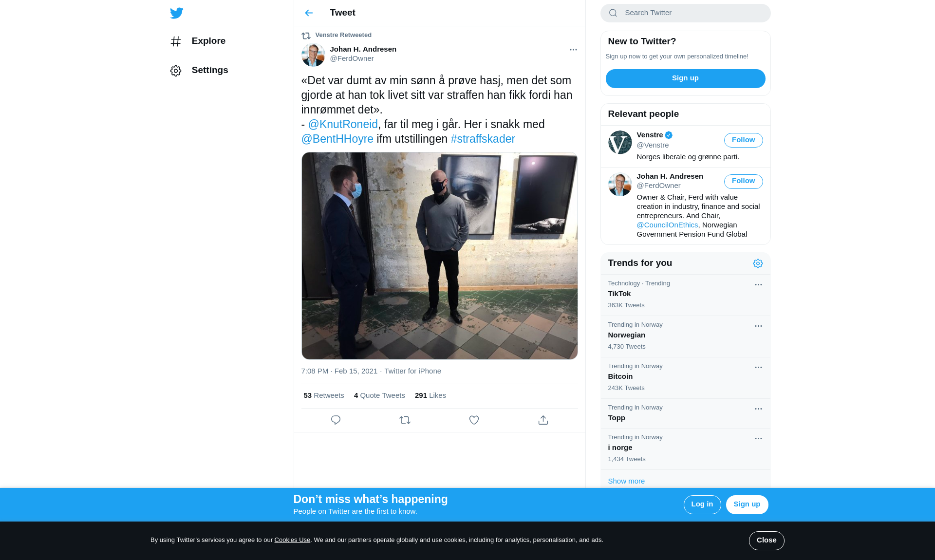The width and height of the screenshot is (935, 560).
Task: Open the Bitcoin trend
Action: point(685,378)
